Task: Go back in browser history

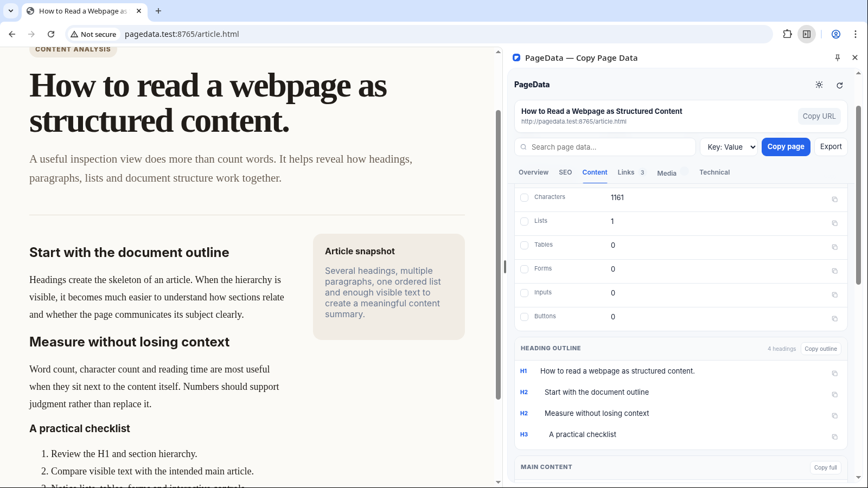Action: coord(12,34)
